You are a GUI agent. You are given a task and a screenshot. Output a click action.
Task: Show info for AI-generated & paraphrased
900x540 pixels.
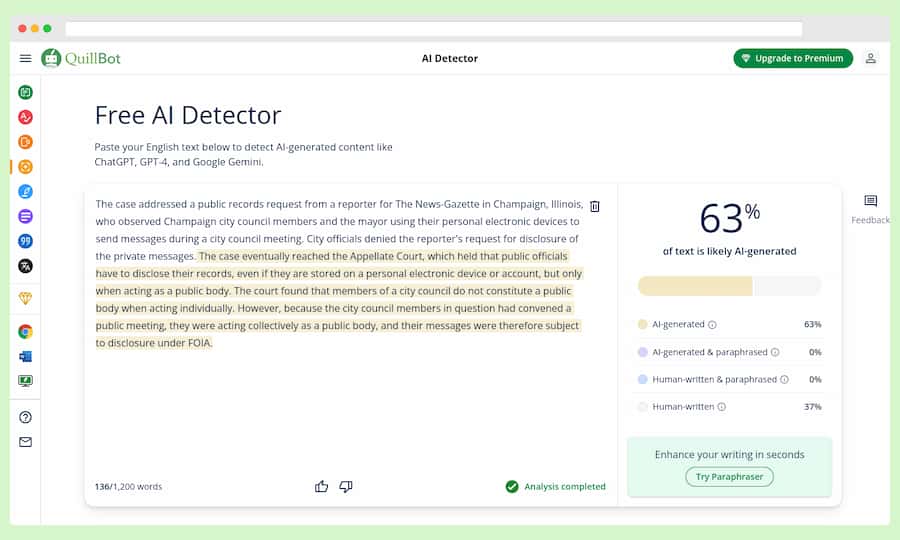tap(775, 352)
